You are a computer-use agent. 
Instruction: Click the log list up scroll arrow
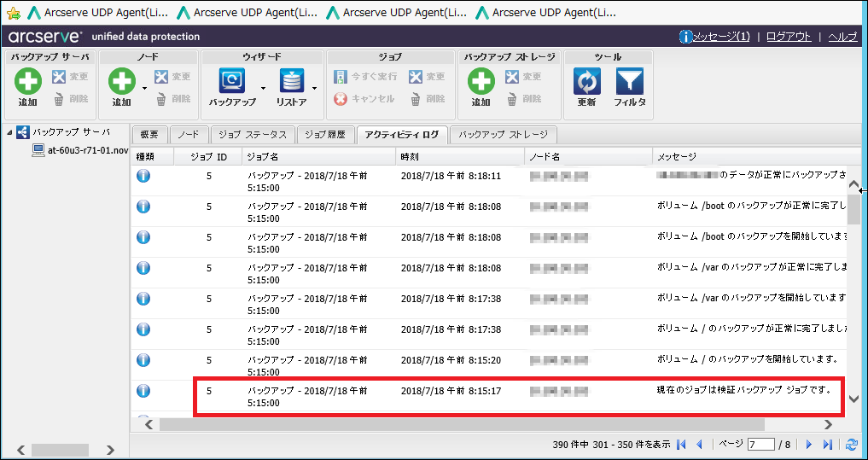tap(854, 185)
